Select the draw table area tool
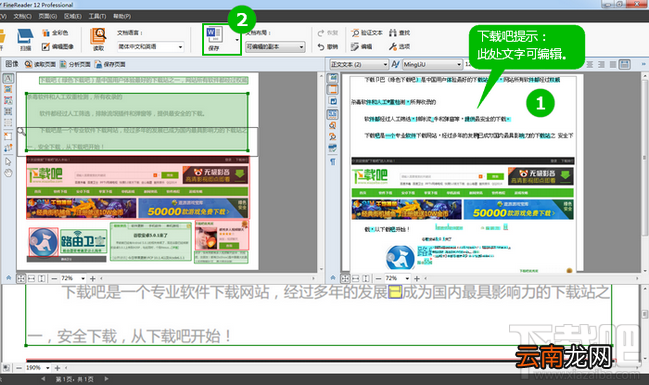Screen dimensions: 649x385 click(8, 111)
